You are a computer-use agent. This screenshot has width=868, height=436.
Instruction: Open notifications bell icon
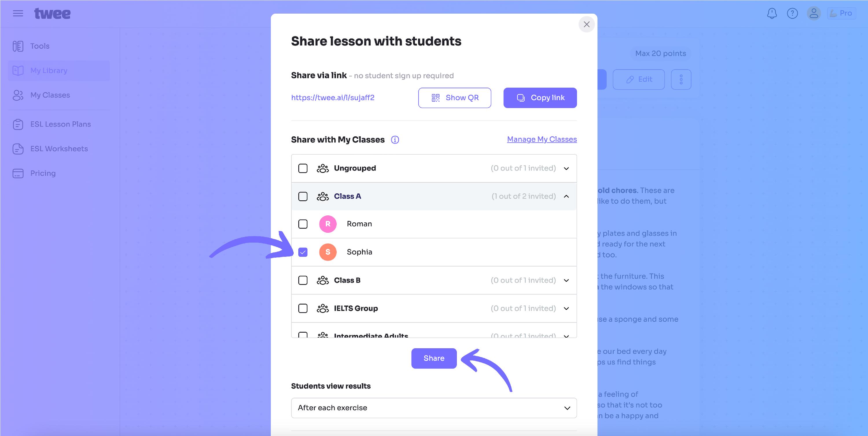[772, 14]
